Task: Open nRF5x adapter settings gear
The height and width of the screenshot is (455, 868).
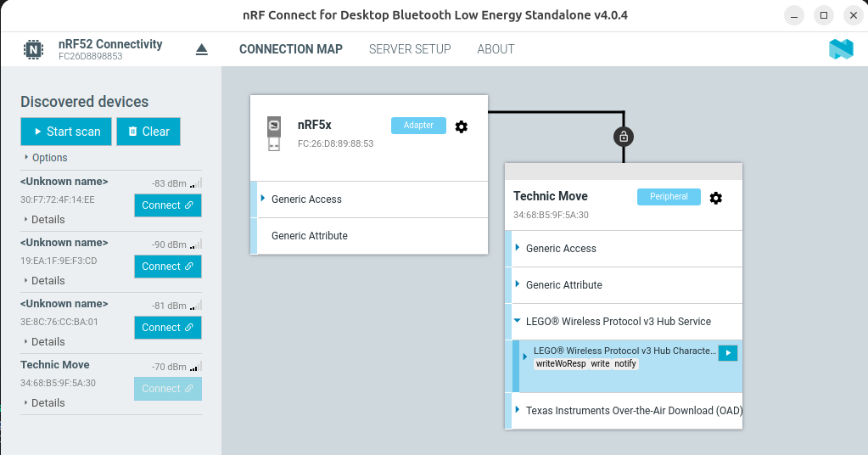Action: tap(462, 126)
